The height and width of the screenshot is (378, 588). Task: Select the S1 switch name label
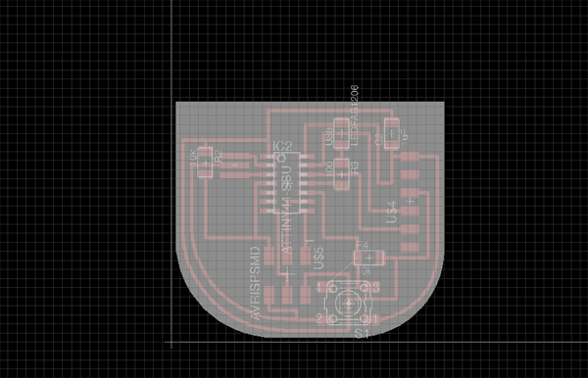coord(362,333)
